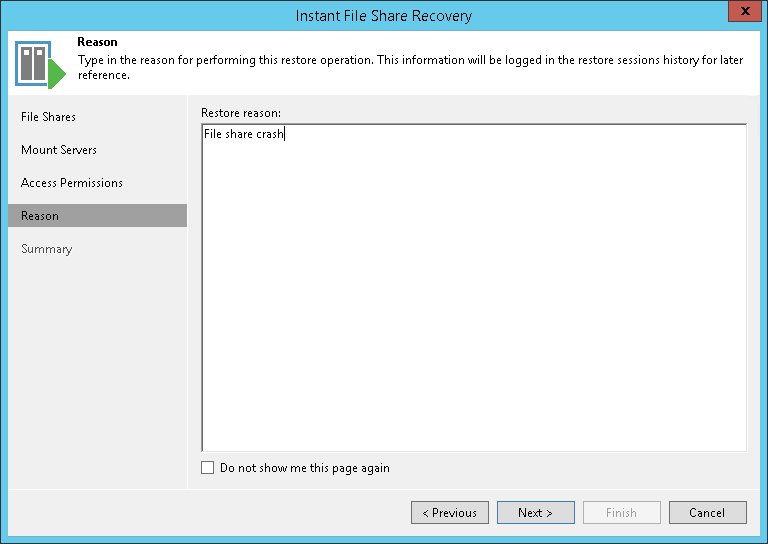The width and height of the screenshot is (768, 544).
Task: Cancel the restore wizard
Action: 707,513
